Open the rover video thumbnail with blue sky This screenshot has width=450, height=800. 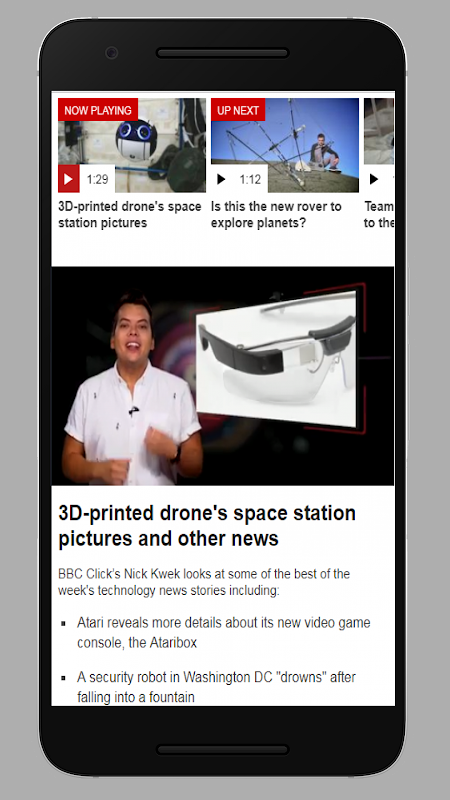(285, 145)
